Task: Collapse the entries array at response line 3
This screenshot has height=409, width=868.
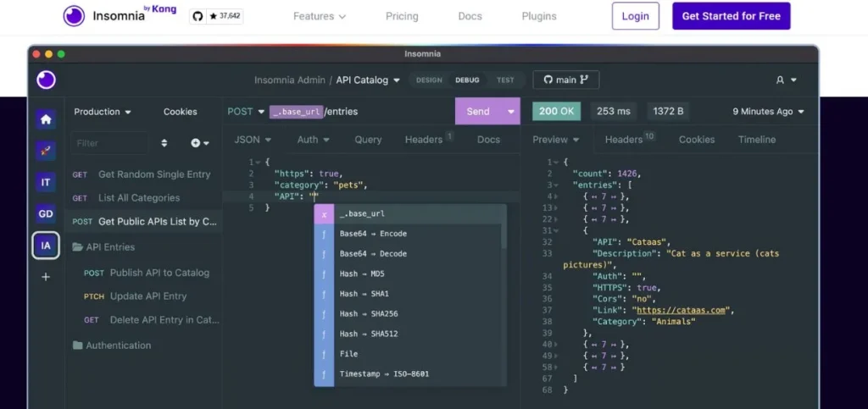Action: click(x=556, y=185)
